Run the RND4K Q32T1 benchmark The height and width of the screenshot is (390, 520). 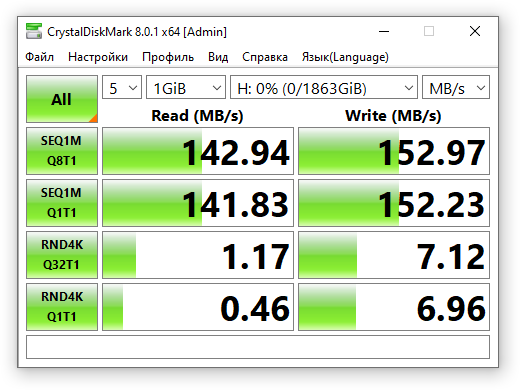62,255
